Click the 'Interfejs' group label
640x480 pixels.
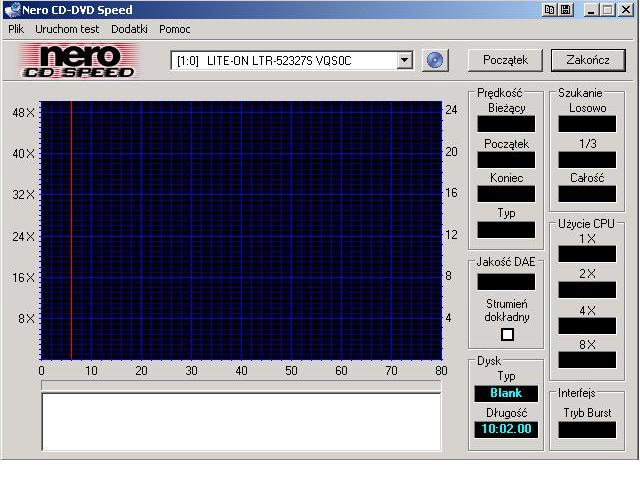tap(576, 393)
